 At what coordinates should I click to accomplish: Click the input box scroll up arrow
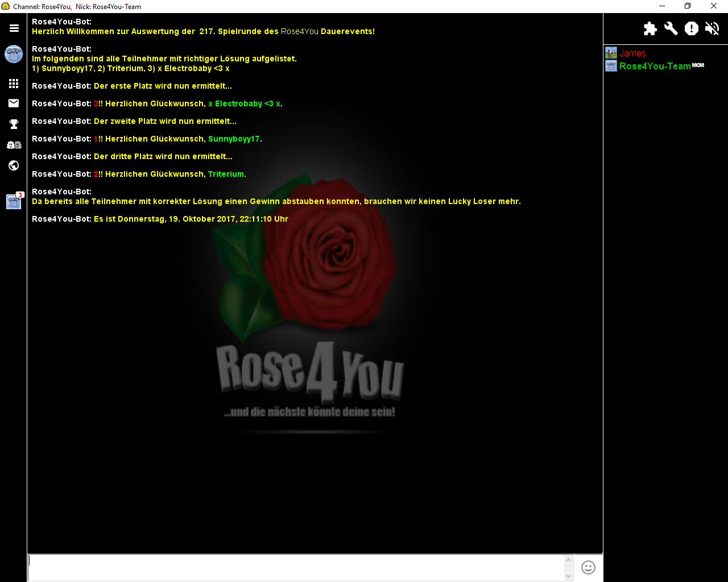568,560
